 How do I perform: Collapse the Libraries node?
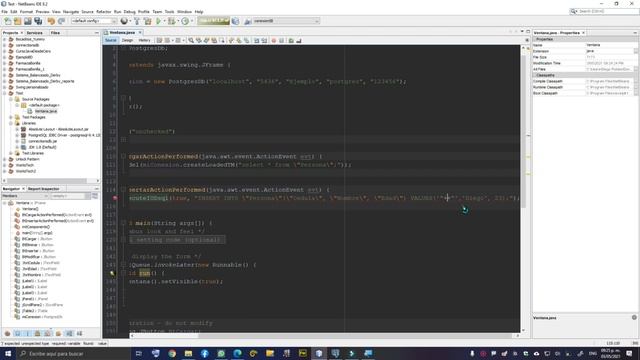(11, 123)
